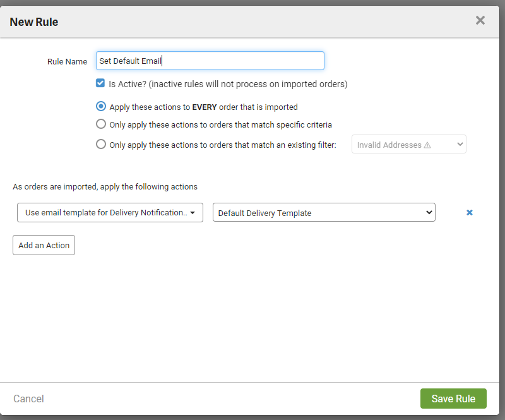The width and height of the screenshot is (505, 420).
Task: Cancel the new rule creation
Action: pyautogui.click(x=28, y=399)
